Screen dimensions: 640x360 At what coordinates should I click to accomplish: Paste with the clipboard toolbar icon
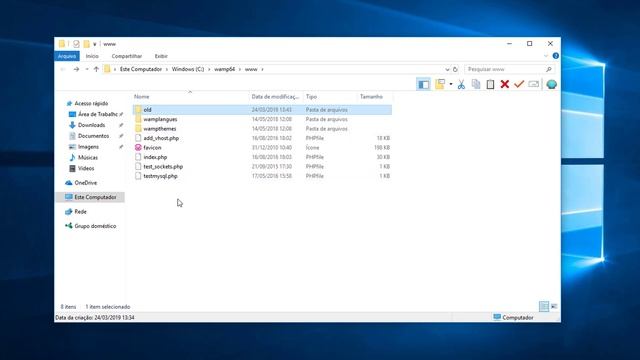tap(490, 84)
